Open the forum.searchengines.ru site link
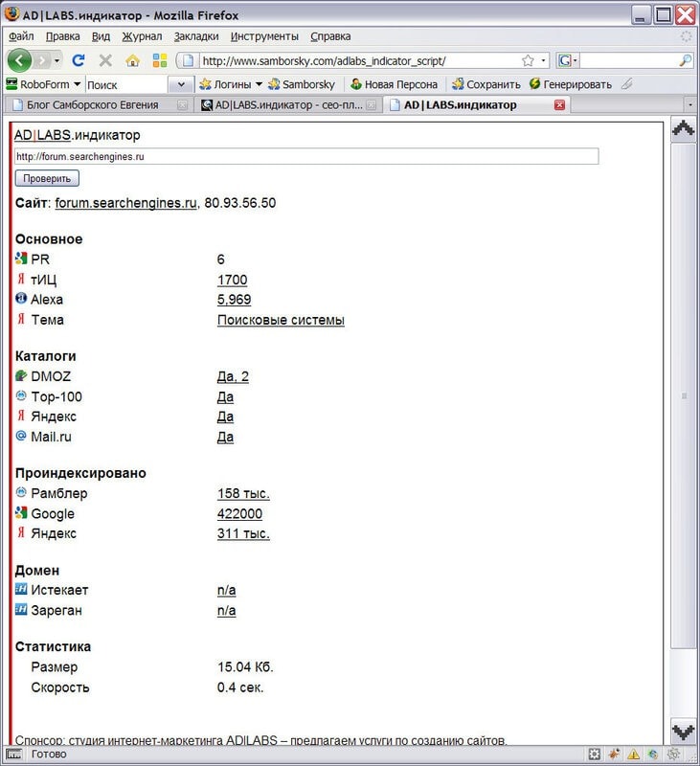Screen dimensions: 700x766 point(125,203)
